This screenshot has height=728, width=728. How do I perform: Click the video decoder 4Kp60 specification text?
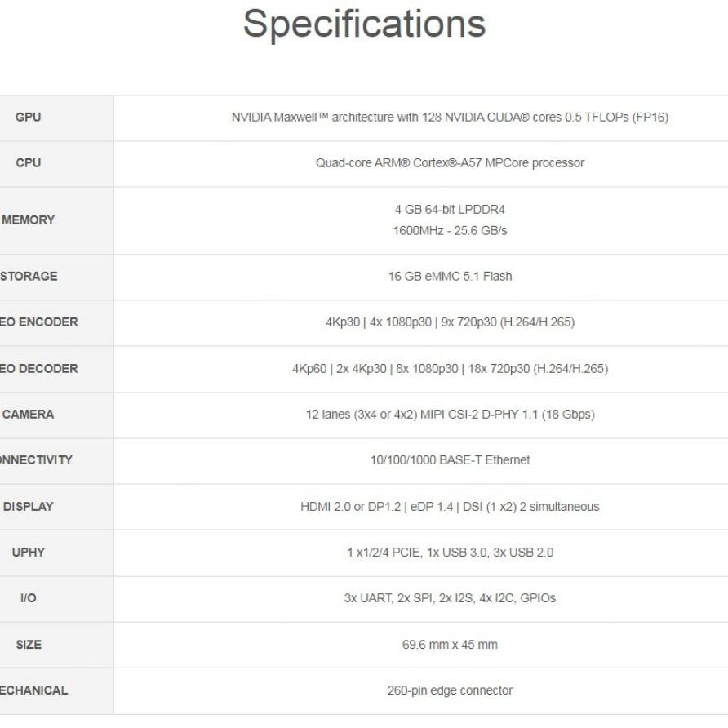[x=450, y=369]
